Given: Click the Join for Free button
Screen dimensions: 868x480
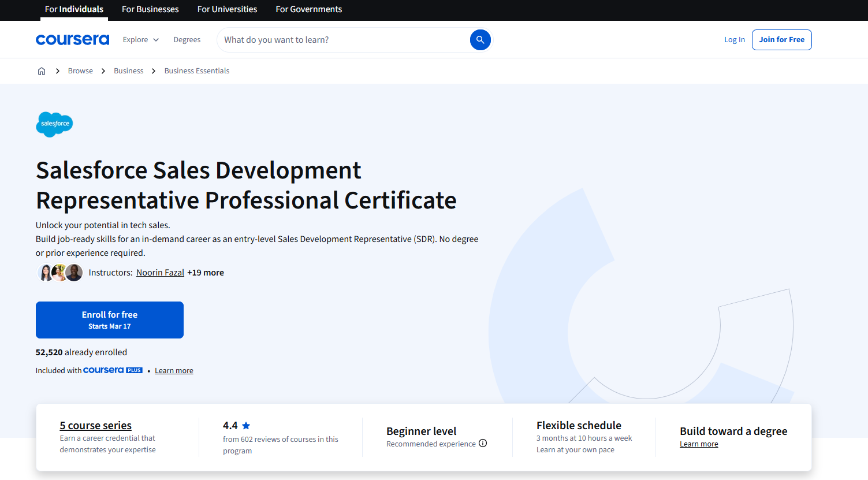Looking at the screenshot, I should point(782,40).
